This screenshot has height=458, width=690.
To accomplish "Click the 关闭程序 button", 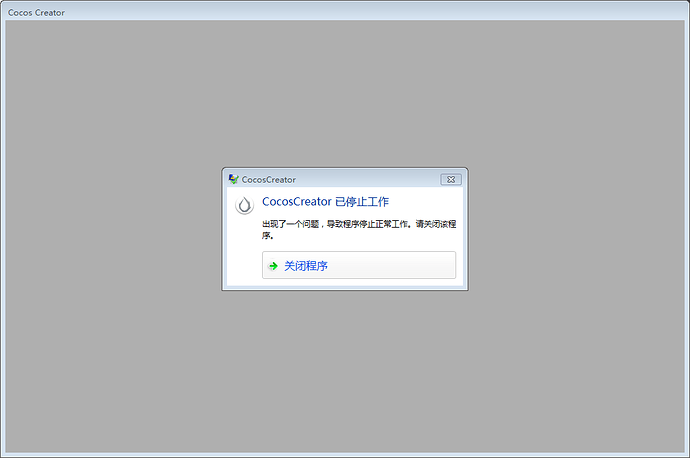I will [x=359, y=265].
